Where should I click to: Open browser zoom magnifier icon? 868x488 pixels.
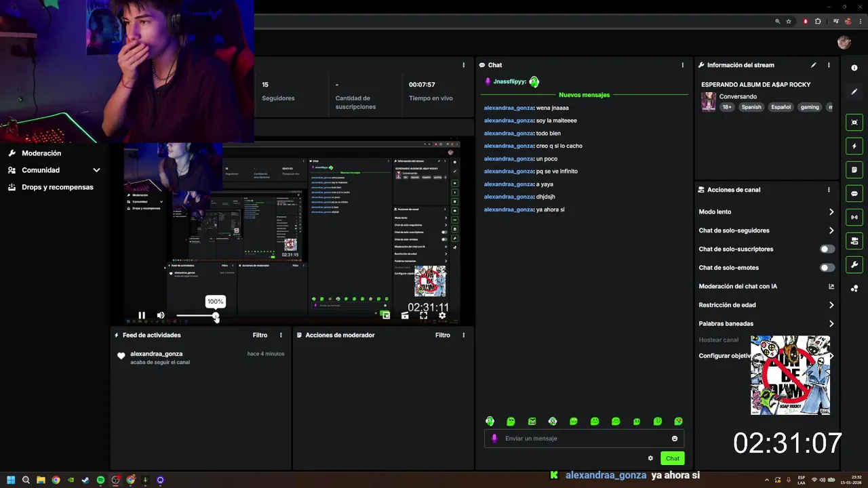tap(777, 21)
